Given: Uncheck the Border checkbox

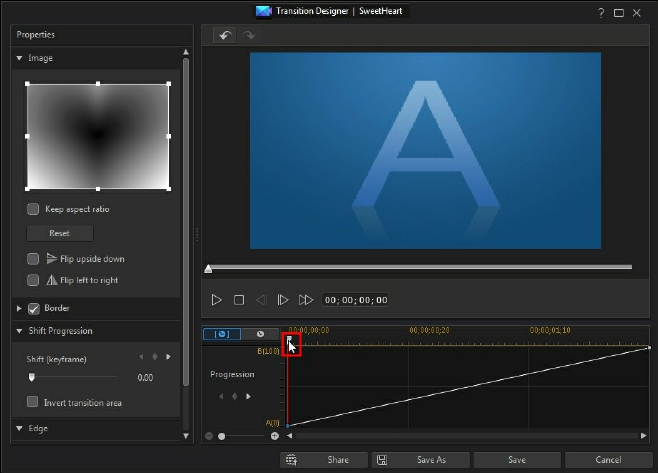Looking at the screenshot, I should click(x=34, y=308).
